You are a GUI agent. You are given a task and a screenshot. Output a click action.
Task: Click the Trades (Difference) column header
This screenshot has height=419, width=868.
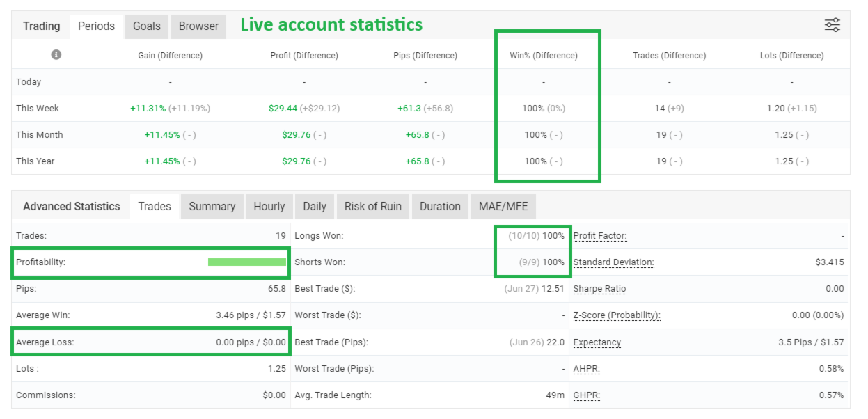click(669, 56)
